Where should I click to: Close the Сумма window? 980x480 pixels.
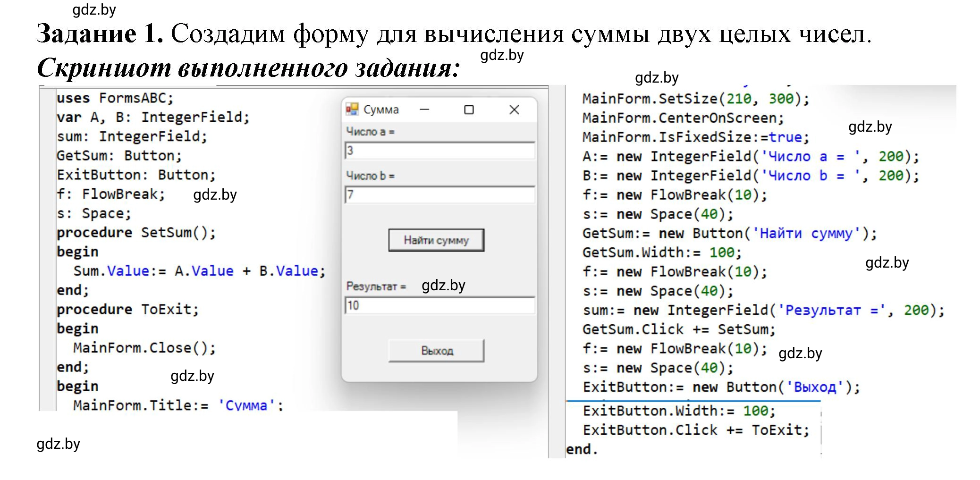(514, 109)
